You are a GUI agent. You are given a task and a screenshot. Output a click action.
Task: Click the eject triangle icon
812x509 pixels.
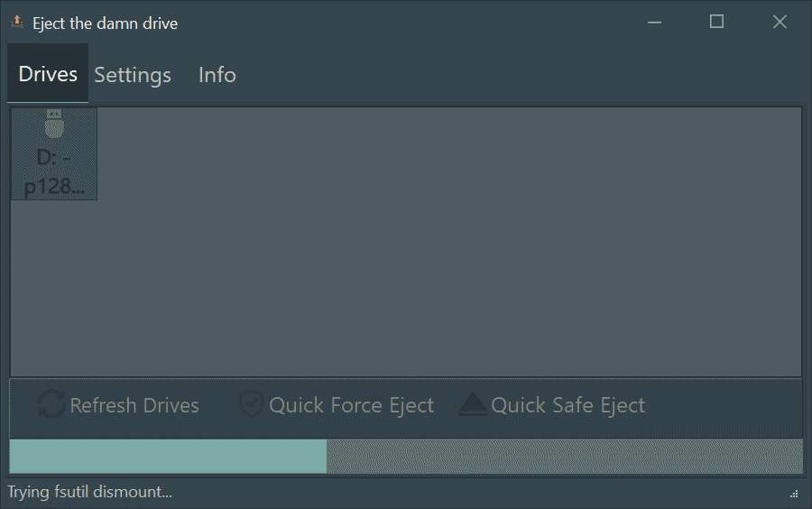tap(472, 404)
